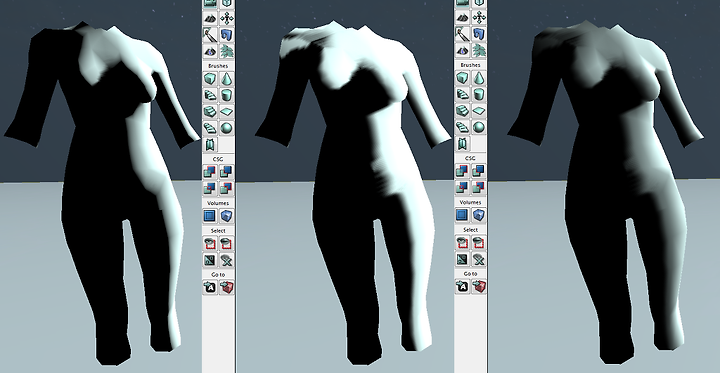
Task: Select Actor move/translate mode in first toolbar
Action: (227, 18)
